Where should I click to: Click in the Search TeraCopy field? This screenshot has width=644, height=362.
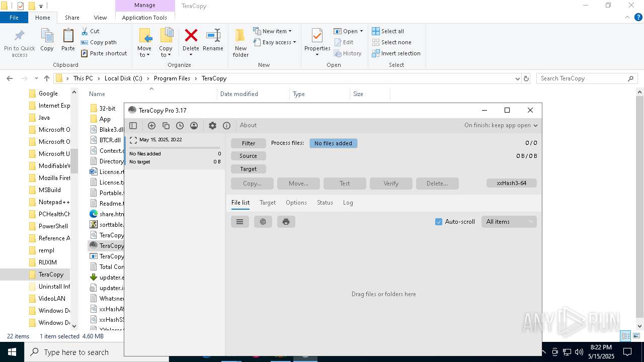point(582,78)
